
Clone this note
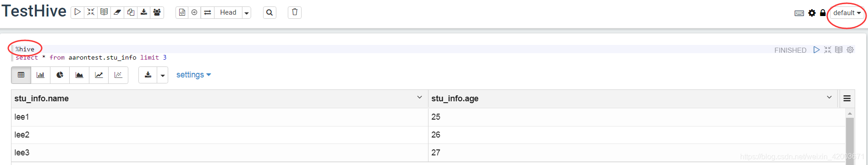[131, 12]
